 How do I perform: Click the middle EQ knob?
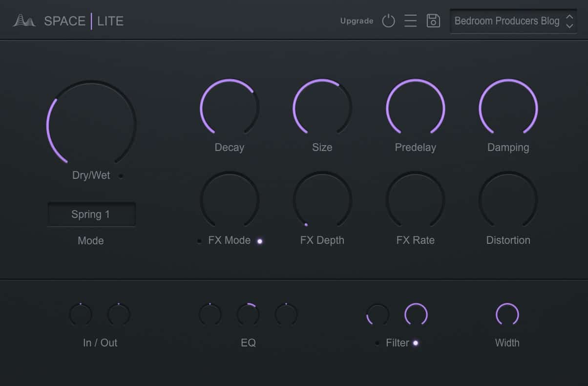click(248, 315)
